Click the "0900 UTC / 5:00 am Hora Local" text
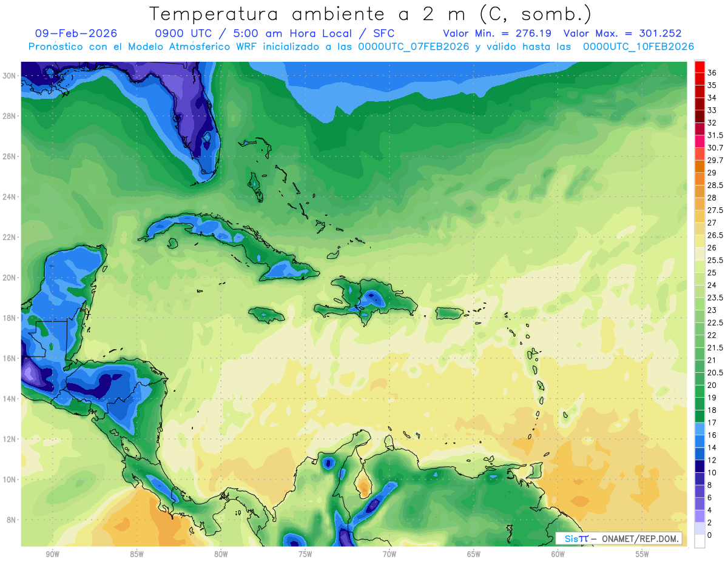This screenshot has height=562, width=728. [254, 33]
